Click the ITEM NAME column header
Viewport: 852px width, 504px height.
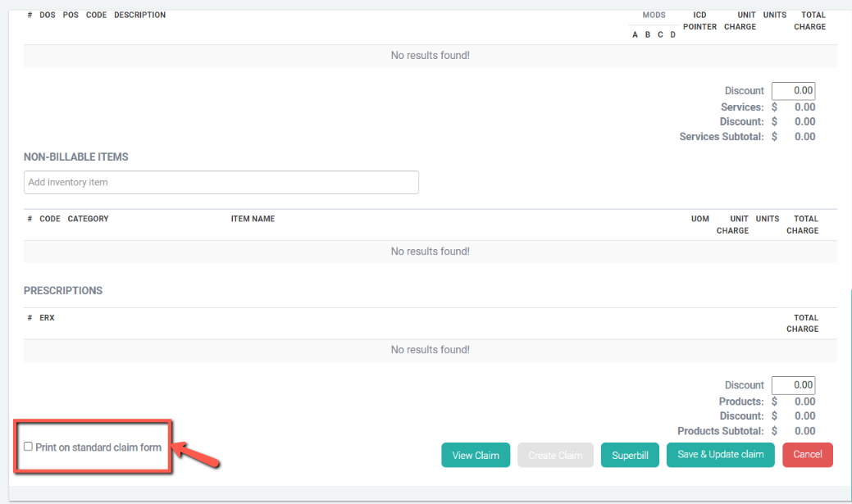(253, 219)
